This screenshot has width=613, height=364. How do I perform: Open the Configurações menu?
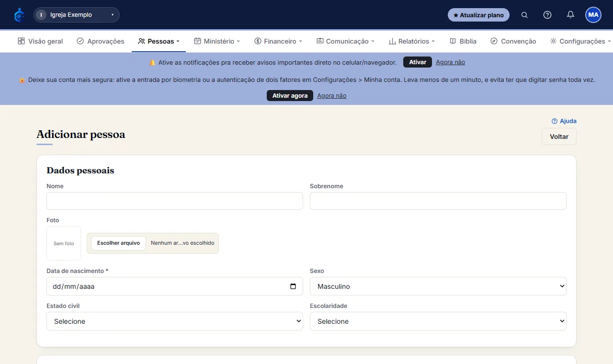coord(580,41)
